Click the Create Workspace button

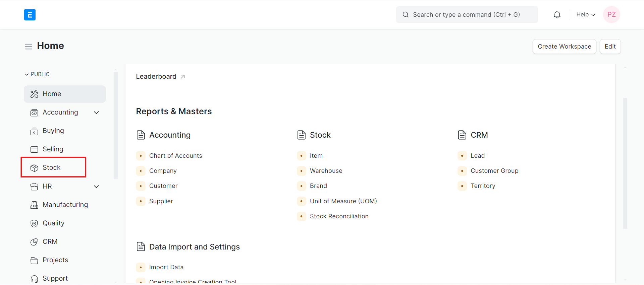(565, 47)
